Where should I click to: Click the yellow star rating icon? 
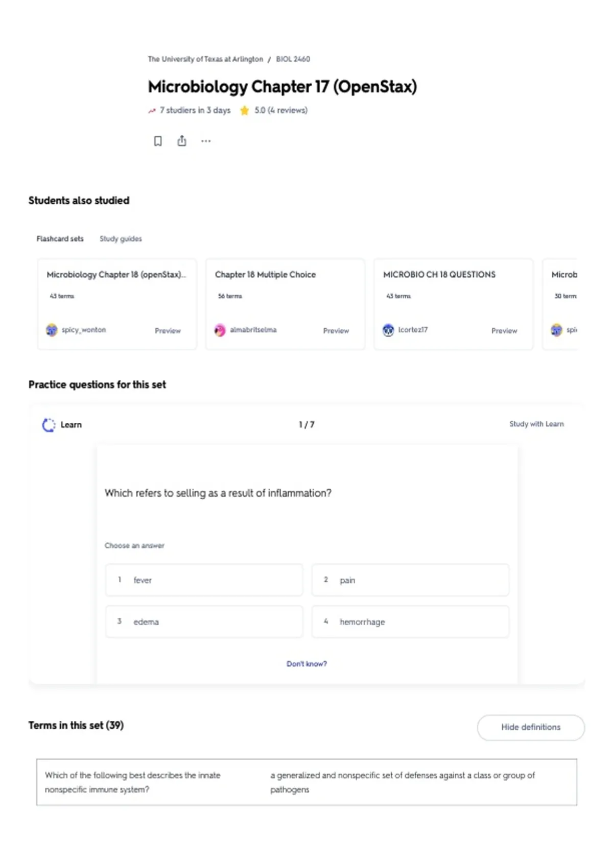point(245,110)
